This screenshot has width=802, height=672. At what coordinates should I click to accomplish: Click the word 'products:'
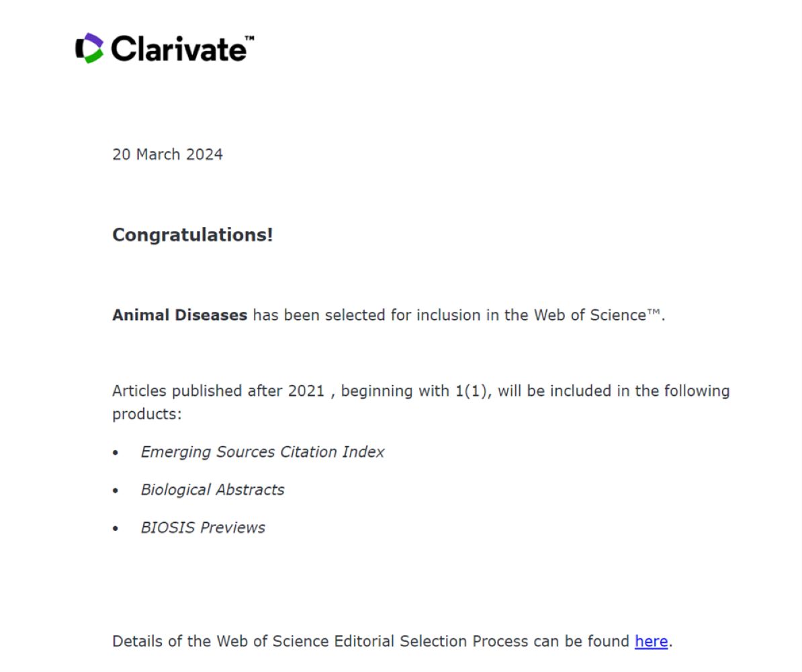146,414
